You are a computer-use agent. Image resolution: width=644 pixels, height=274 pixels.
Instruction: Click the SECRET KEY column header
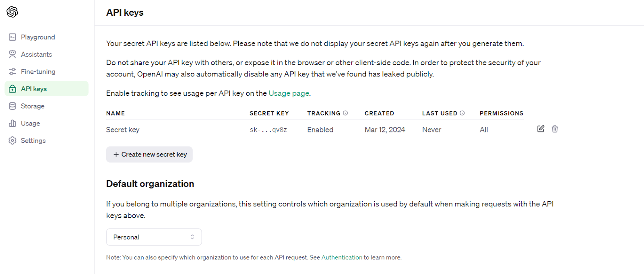click(x=269, y=113)
